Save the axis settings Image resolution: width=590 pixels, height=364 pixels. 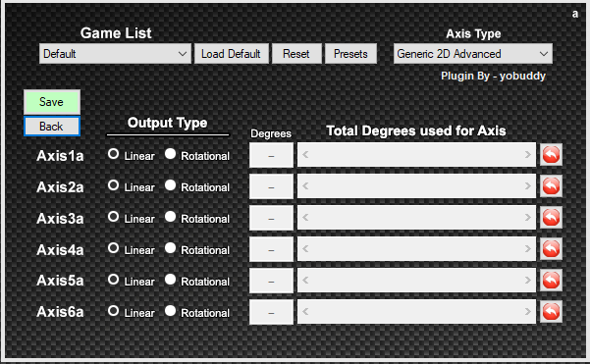coord(52,102)
